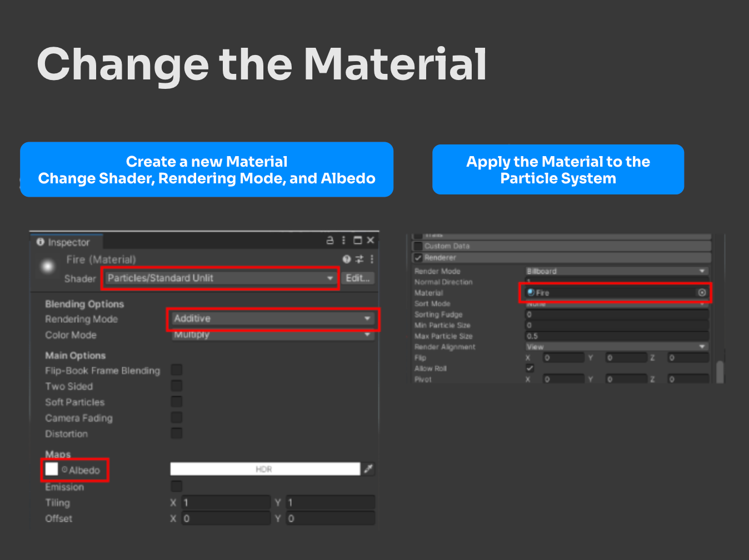
Task: Open the Material object picker in Renderer
Action: pos(702,292)
